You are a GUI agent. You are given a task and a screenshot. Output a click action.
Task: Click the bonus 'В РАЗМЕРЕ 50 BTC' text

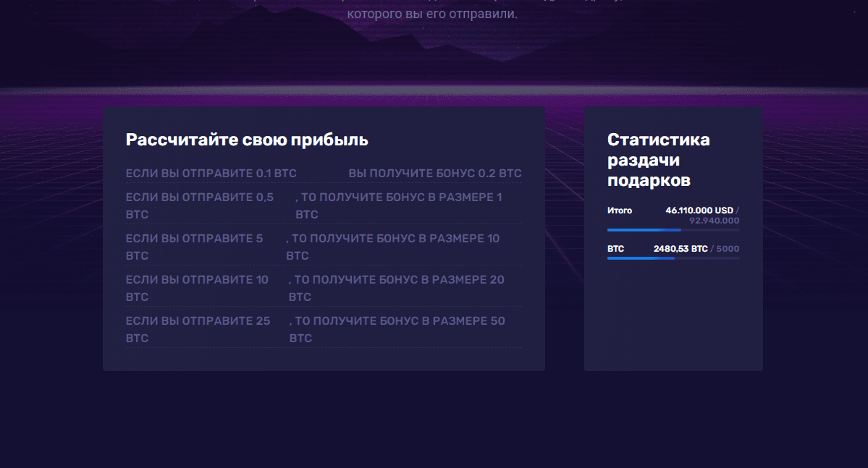coord(397,329)
